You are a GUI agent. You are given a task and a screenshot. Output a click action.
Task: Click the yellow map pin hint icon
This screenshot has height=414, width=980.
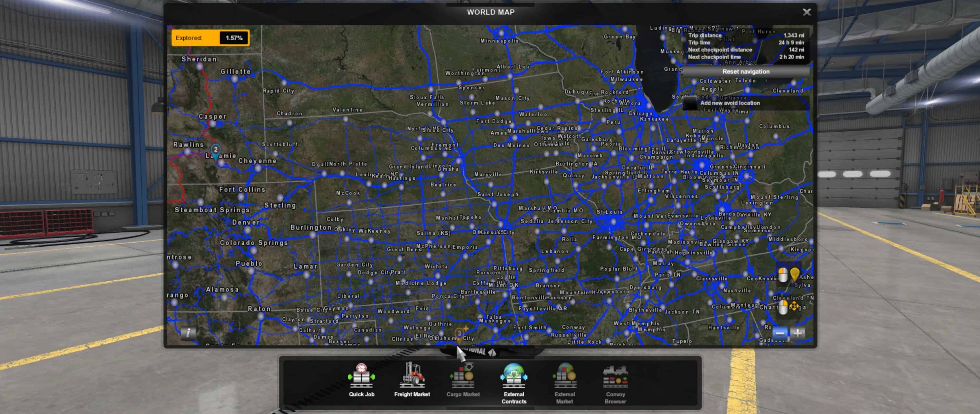pos(794,274)
